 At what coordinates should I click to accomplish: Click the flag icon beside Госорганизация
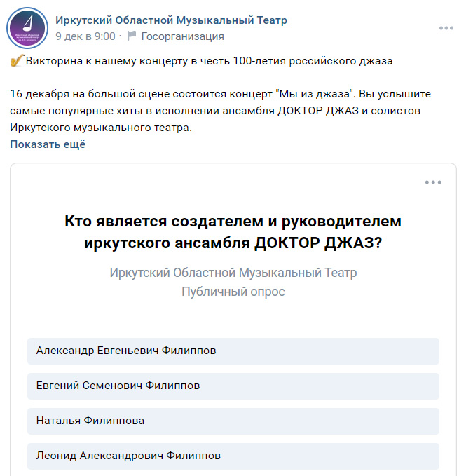point(132,36)
